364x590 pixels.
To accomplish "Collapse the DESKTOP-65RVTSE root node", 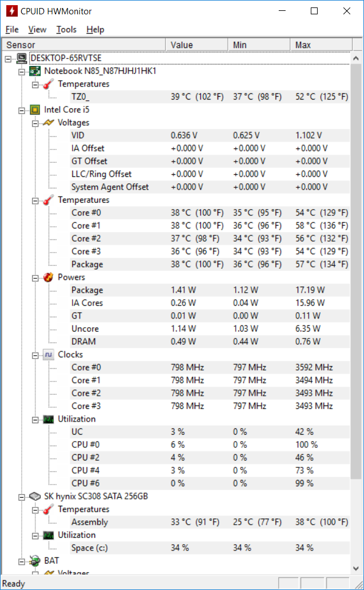I will pos(8,58).
